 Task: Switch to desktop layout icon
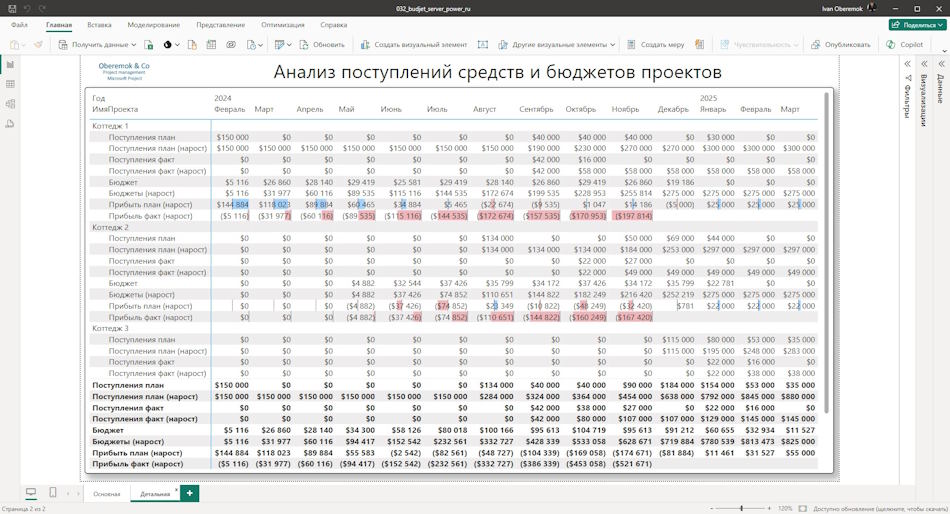31,493
